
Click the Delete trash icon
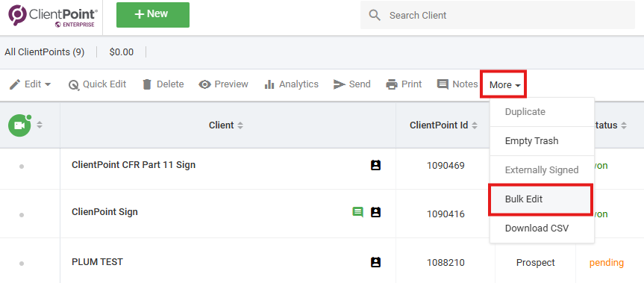(x=147, y=84)
